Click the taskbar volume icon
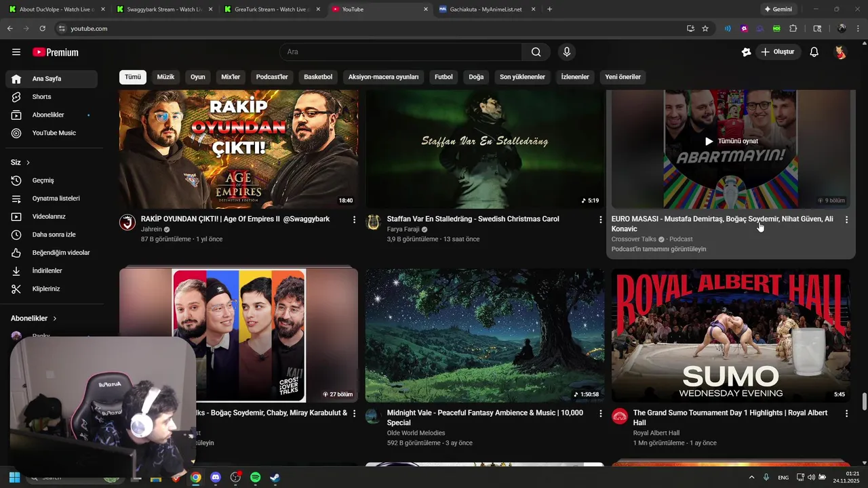 click(812, 477)
